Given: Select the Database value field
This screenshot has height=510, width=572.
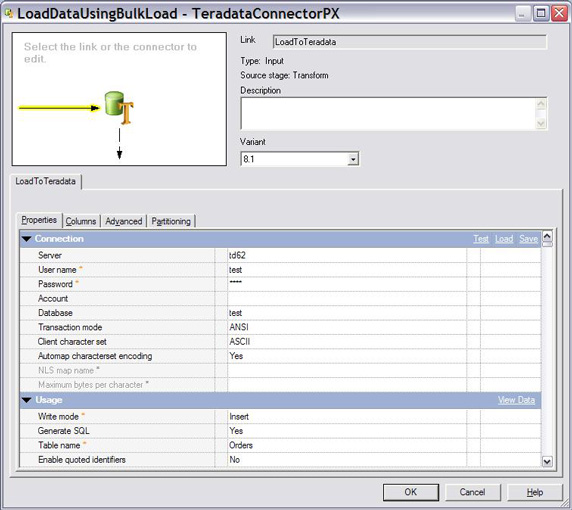Looking at the screenshot, I should pyautogui.click(x=347, y=313).
